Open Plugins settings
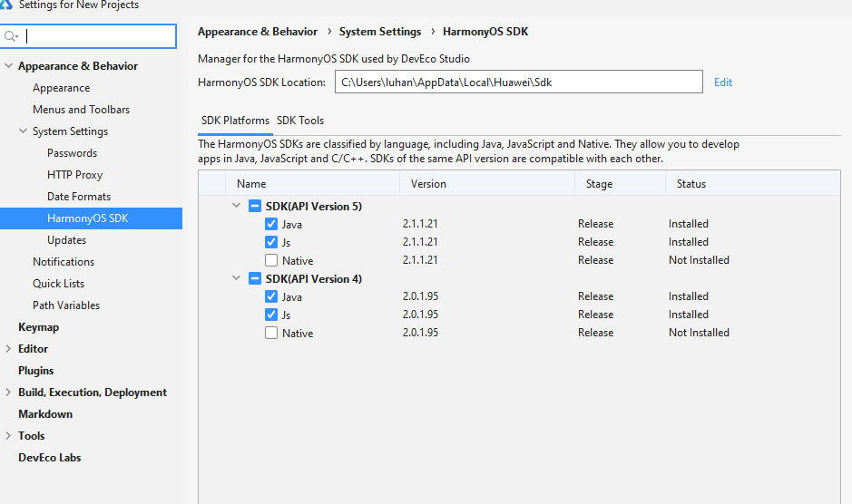The height and width of the screenshot is (504, 852). point(36,371)
